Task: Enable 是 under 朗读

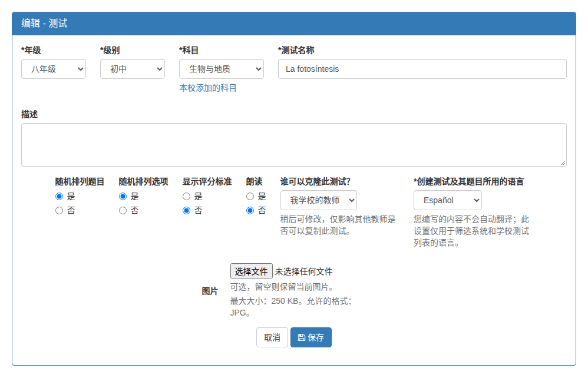Action: coord(250,196)
